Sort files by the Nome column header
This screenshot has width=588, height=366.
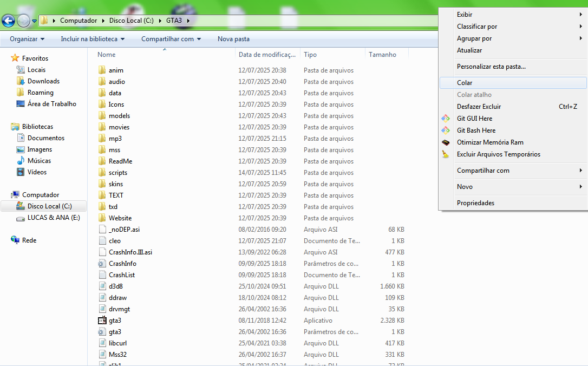(107, 55)
